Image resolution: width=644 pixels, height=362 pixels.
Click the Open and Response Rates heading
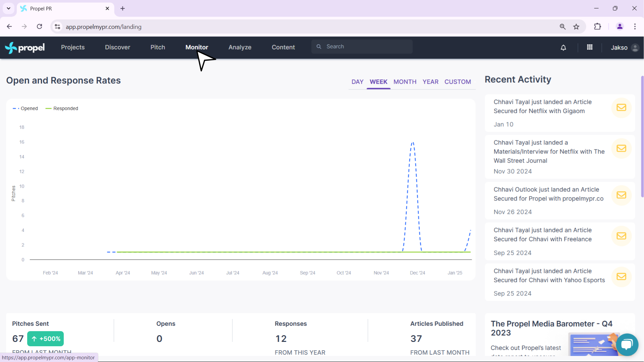point(63,80)
